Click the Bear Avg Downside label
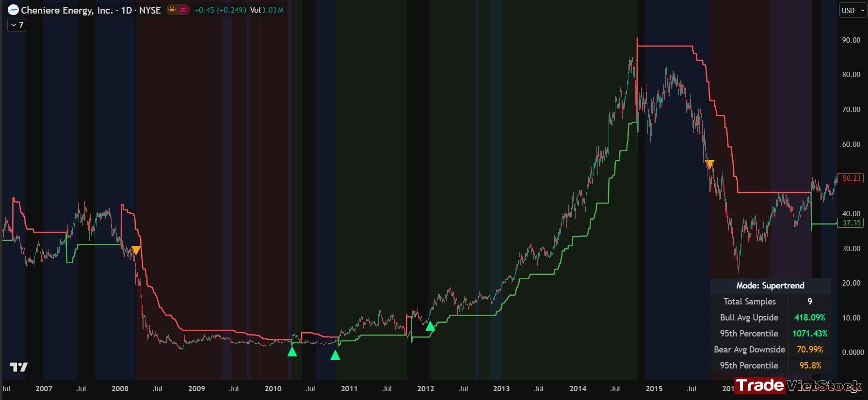 click(x=749, y=350)
